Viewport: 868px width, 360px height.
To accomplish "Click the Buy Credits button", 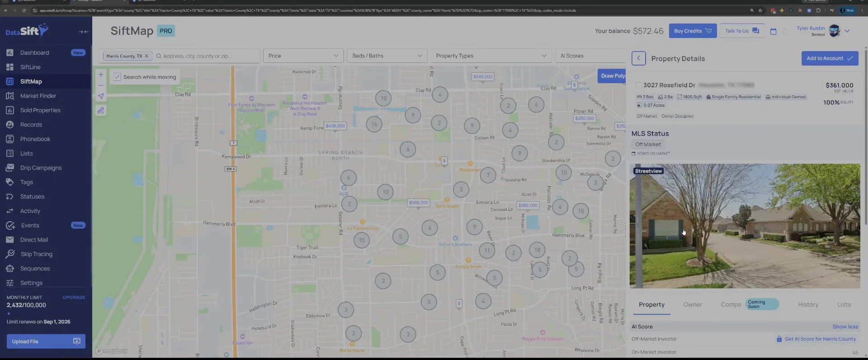I will (693, 31).
